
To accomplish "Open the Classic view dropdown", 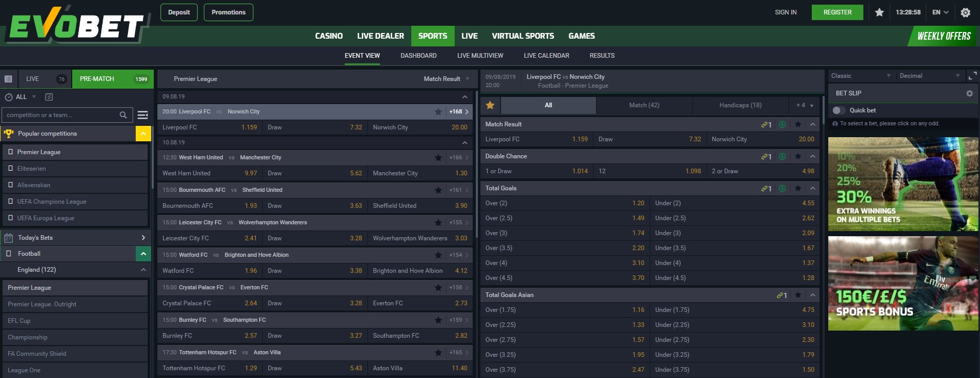I will pos(861,76).
